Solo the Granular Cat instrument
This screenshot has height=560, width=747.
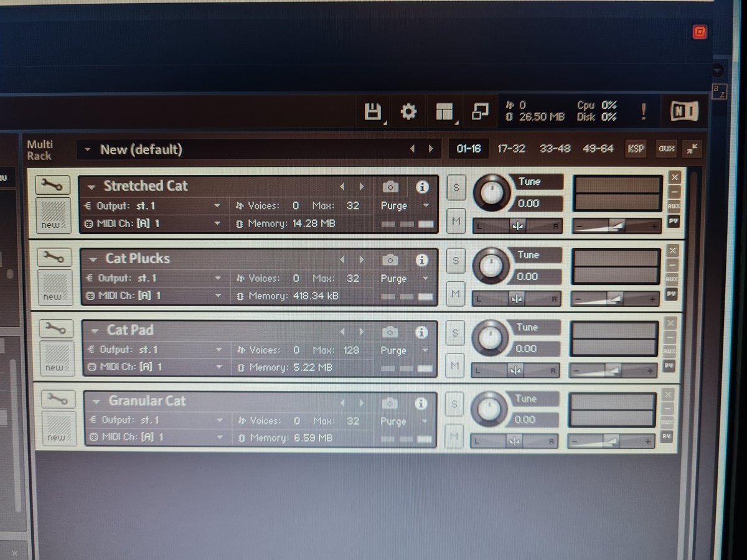pyautogui.click(x=454, y=404)
